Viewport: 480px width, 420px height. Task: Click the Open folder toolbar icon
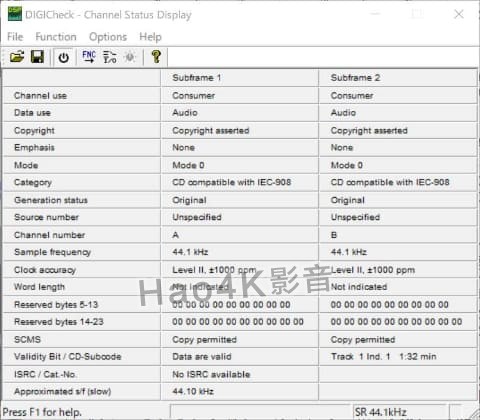[x=17, y=57]
